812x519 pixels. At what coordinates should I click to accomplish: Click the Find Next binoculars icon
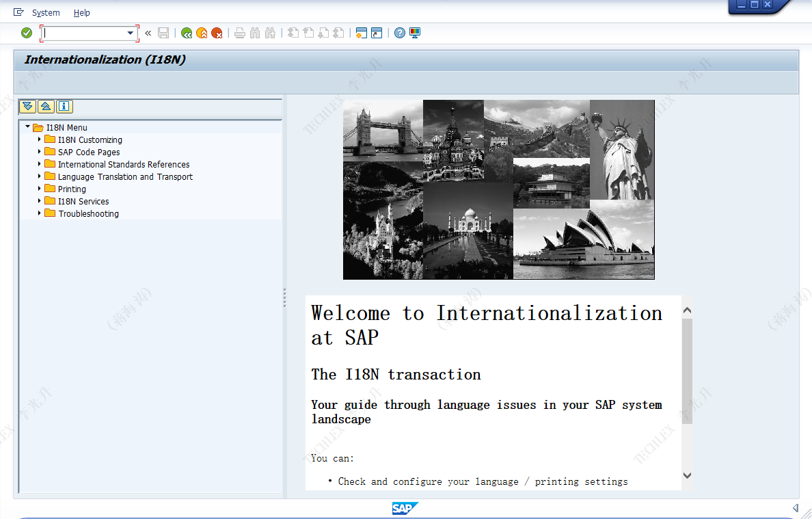click(270, 33)
